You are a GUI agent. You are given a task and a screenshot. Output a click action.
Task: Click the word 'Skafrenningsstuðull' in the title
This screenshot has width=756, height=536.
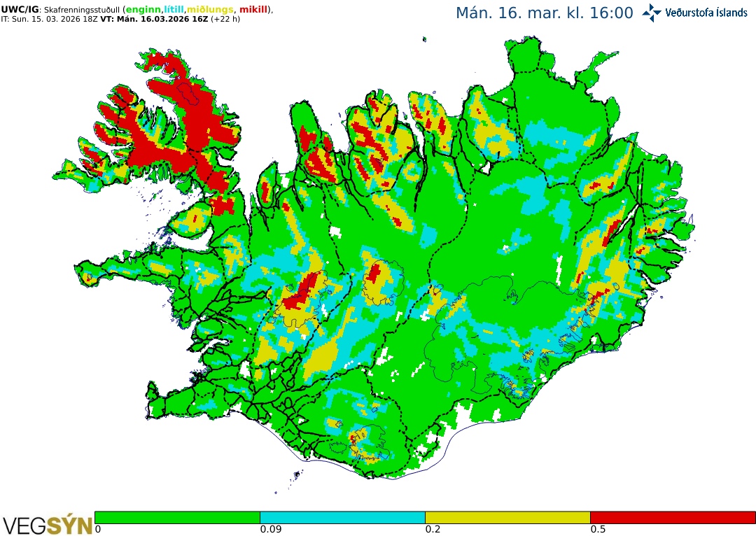pyautogui.click(x=81, y=10)
